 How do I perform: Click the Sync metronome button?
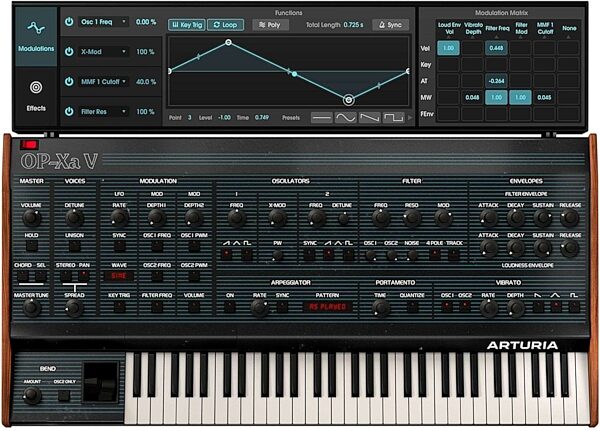[x=390, y=25]
